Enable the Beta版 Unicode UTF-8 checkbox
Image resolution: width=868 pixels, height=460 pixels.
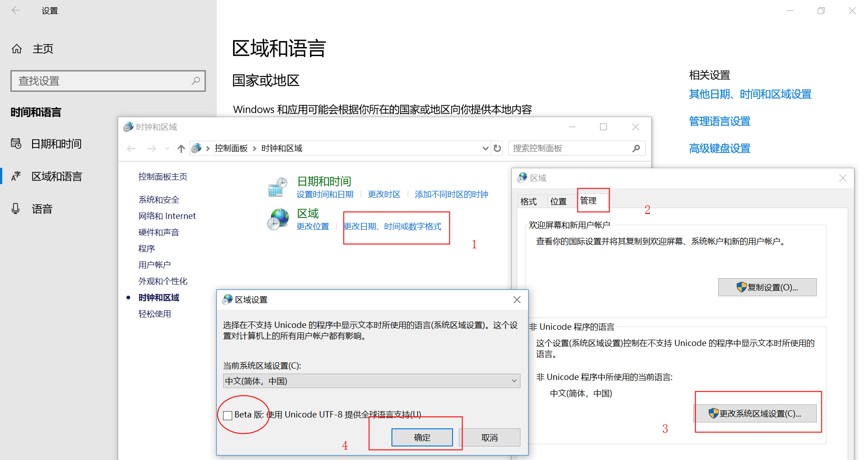click(228, 414)
